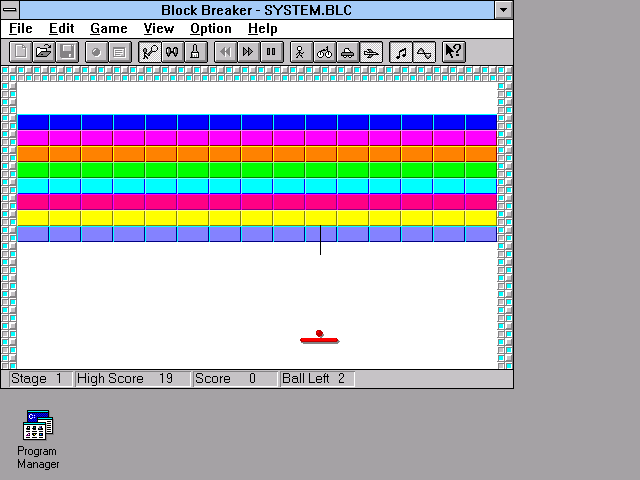Open the window control menu box

(10, 9)
